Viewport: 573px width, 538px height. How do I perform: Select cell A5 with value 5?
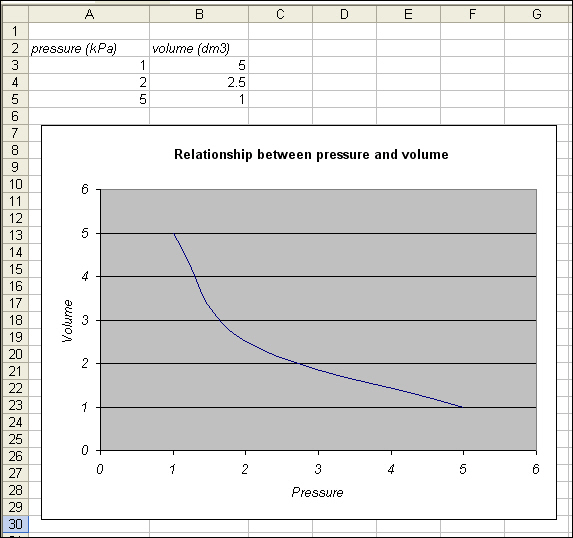click(x=89, y=99)
